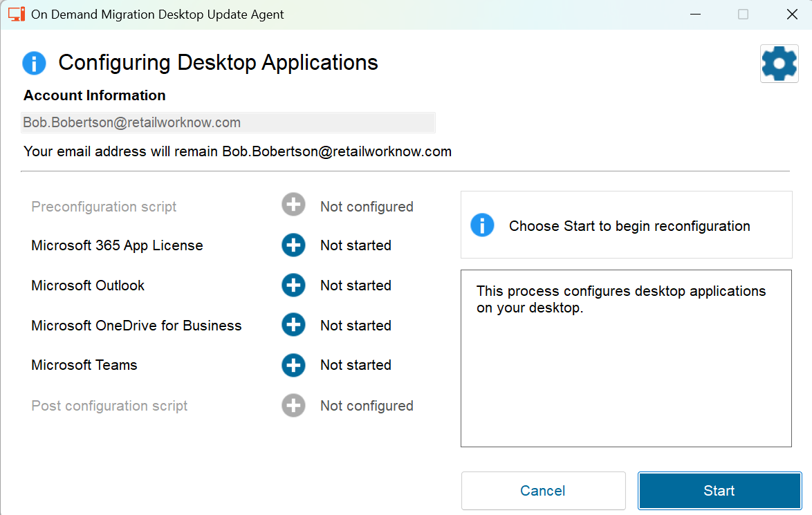The width and height of the screenshot is (812, 515).
Task: Click the Microsoft Teams plus status icon
Action: pyautogui.click(x=293, y=365)
